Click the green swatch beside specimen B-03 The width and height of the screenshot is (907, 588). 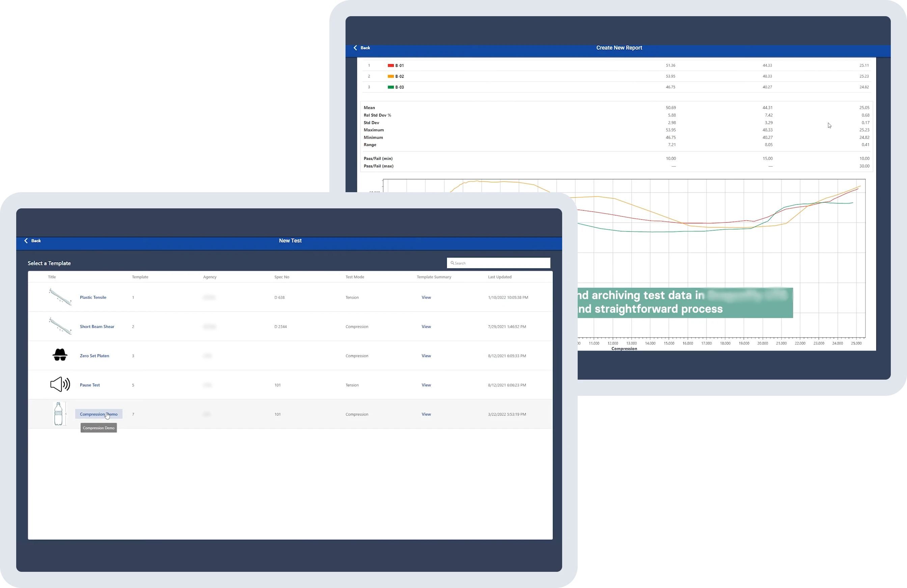(x=390, y=87)
